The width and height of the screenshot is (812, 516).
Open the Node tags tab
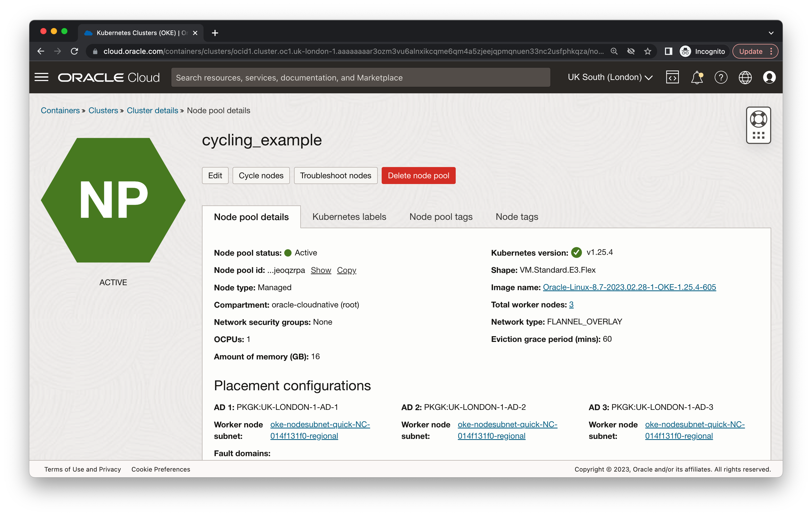point(517,217)
